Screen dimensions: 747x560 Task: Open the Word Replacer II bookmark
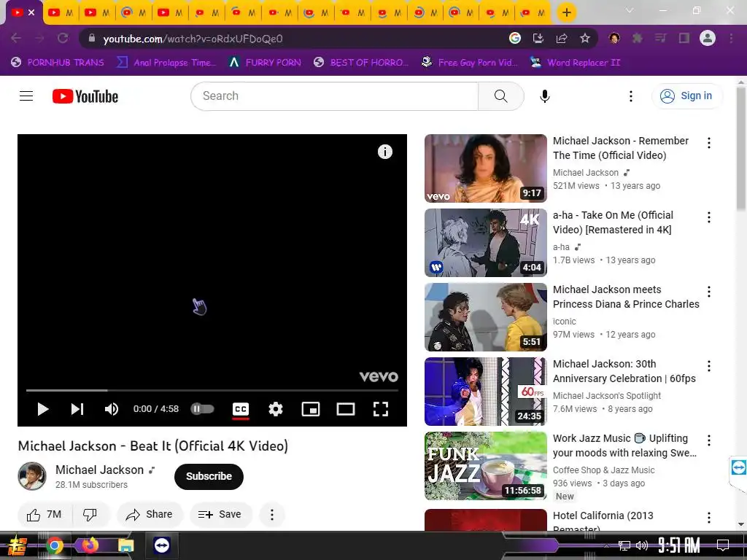[x=575, y=63]
